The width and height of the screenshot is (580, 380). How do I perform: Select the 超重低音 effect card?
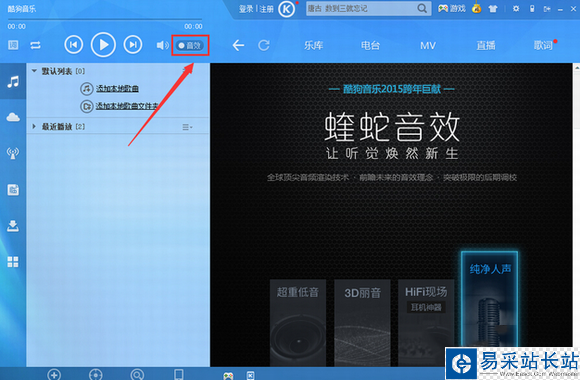tap(298, 323)
